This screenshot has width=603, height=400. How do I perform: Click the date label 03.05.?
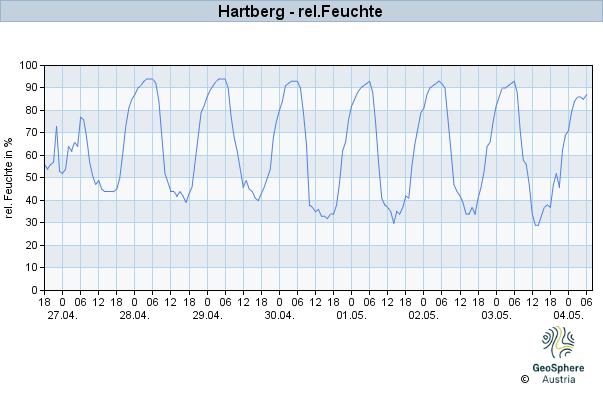click(x=496, y=315)
